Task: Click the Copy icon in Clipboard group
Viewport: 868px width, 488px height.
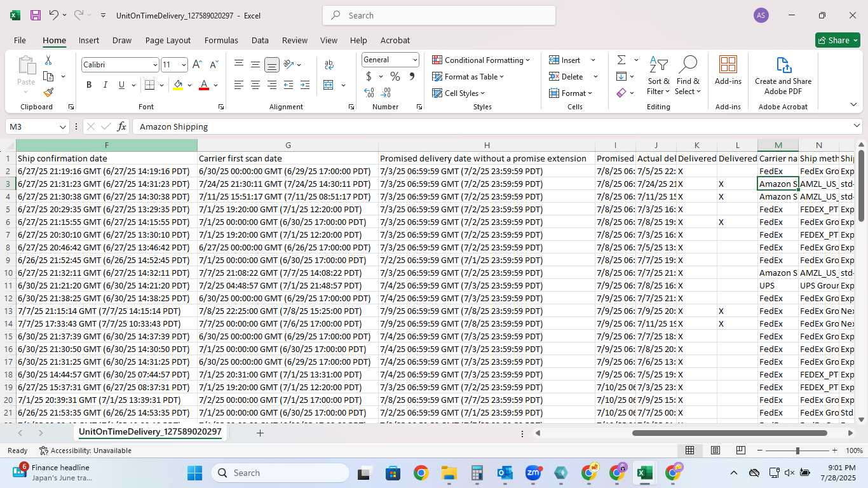Action: click(x=48, y=76)
